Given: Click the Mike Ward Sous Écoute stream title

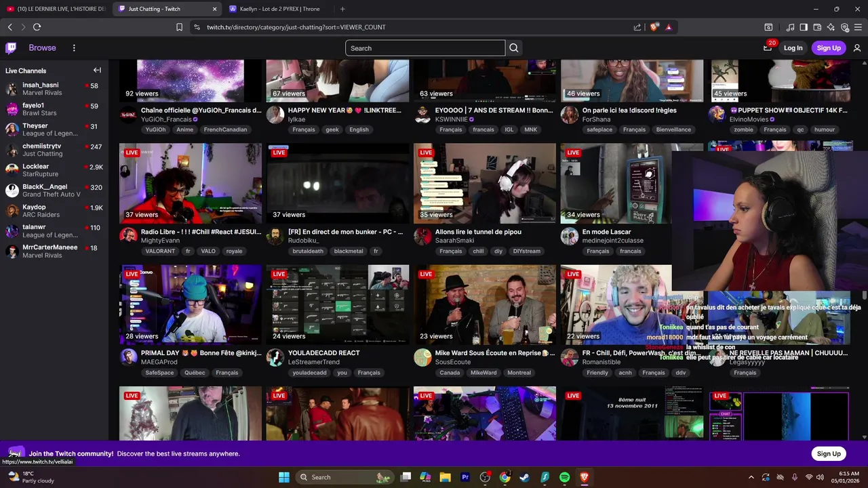Looking at the screenshot, I should coord(495,353).
